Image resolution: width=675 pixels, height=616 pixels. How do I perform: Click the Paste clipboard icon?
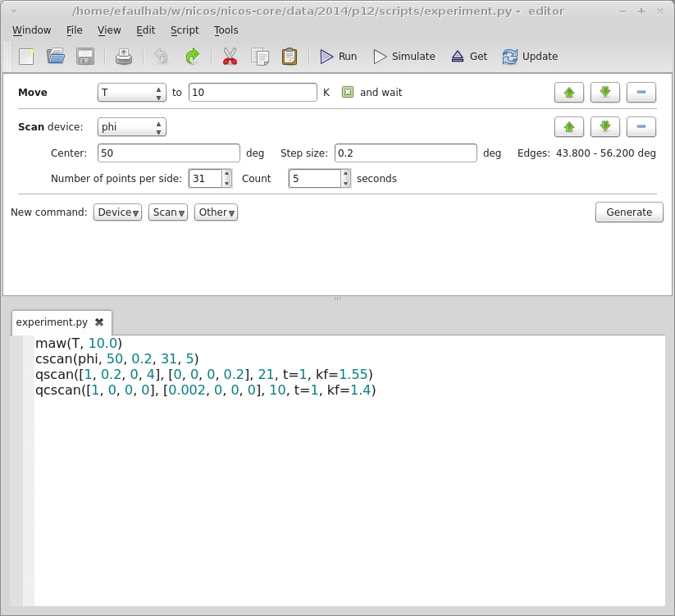point(289,57)
